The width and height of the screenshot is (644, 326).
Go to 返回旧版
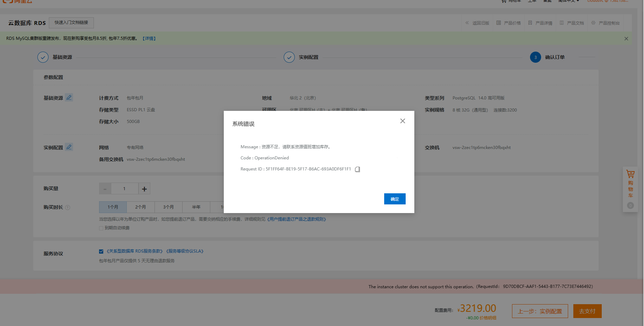481,23
